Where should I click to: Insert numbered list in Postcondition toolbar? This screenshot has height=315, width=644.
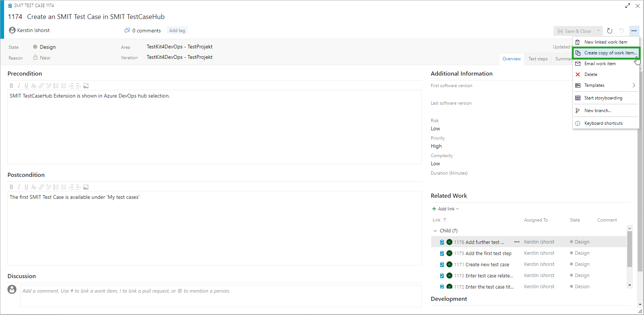pyautogui.click(x=64, y=187)
